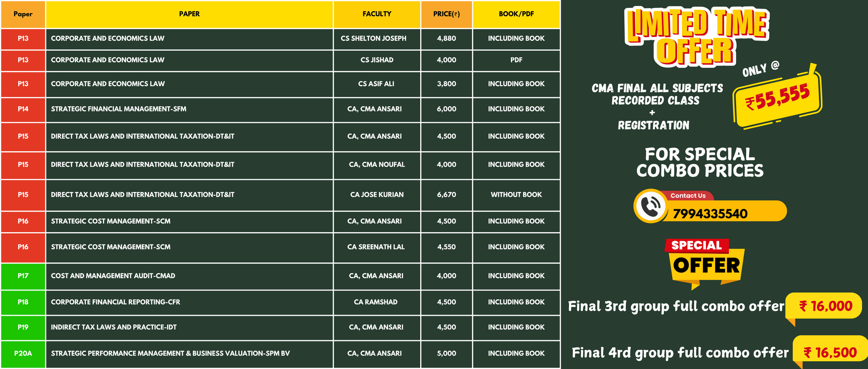The height and width of the screenshot is (369, 868).
Task: Click CS Shelton Joseph faculty cell
Action: (373, 39)
